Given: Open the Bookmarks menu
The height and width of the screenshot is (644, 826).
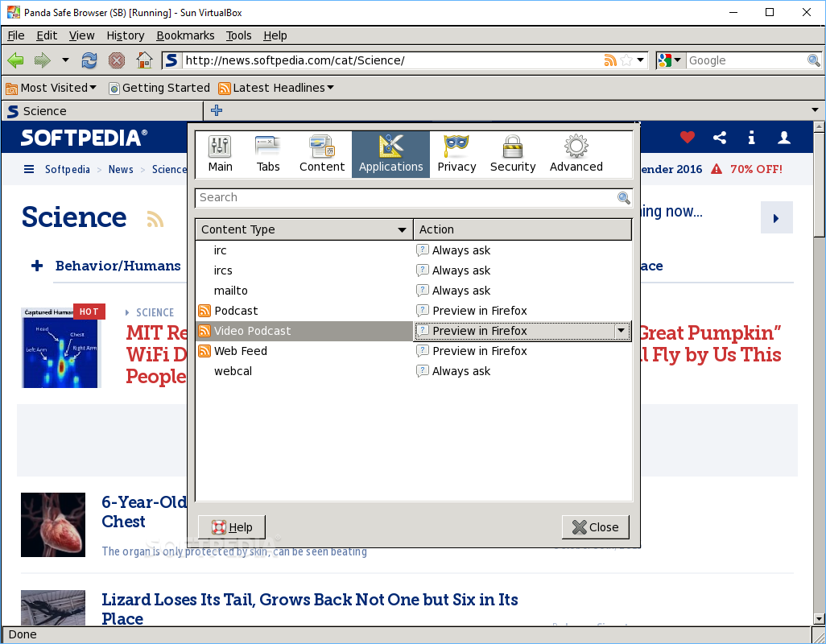Looking at the screenshot, I should click(x=185, y=35).
